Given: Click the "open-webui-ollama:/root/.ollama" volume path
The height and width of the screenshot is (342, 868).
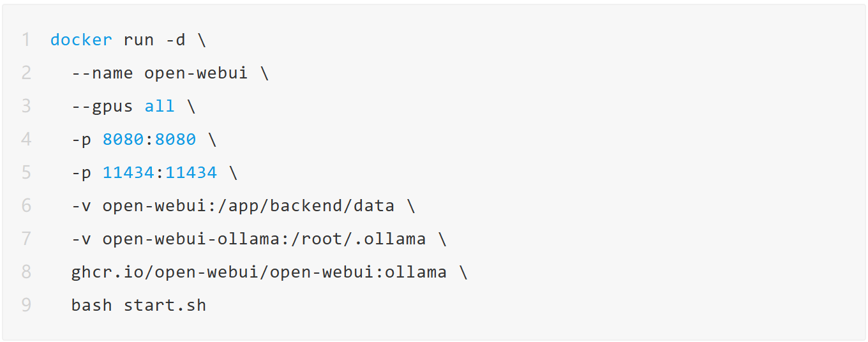Looking at the screenshot, I should [264, 239].
